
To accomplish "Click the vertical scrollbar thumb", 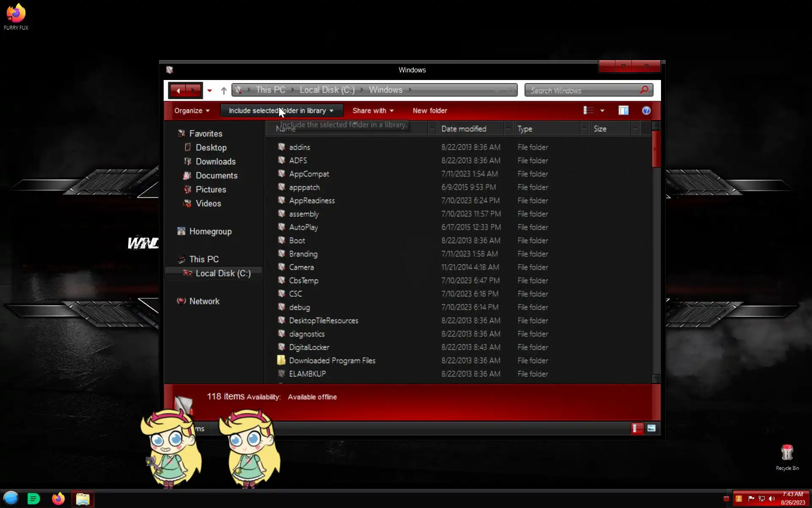I will coord(656,149).
